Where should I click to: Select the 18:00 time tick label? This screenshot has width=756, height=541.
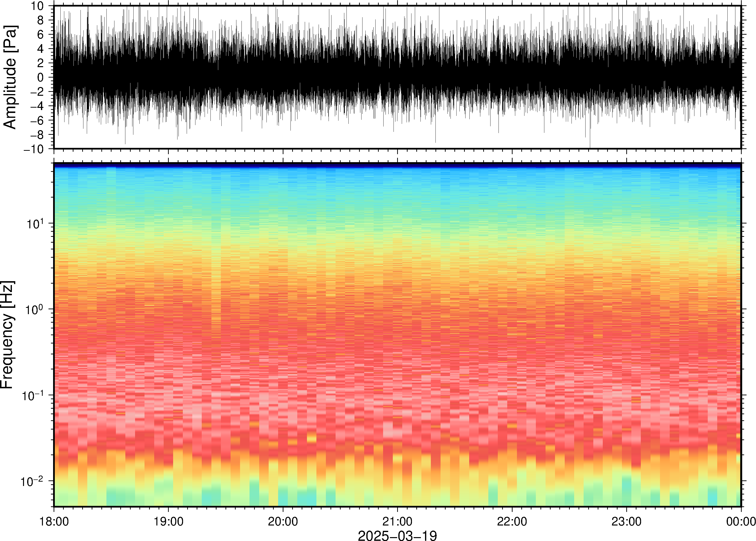(54, 521)
